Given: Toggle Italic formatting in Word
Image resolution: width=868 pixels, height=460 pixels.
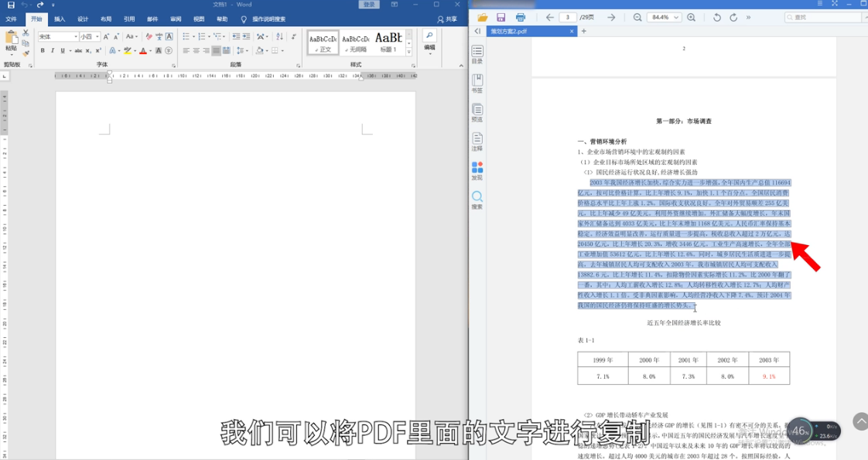Looking at the screenshot, I should coord(53,51).
